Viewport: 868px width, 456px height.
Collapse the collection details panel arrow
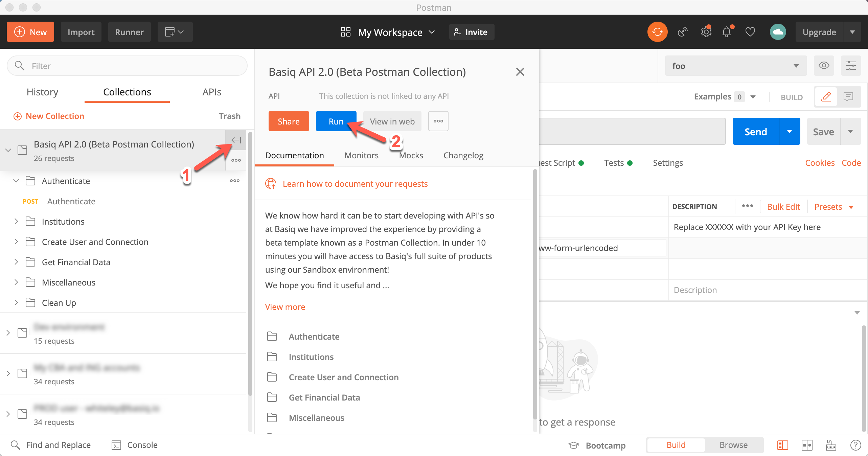tap(236, 140)
